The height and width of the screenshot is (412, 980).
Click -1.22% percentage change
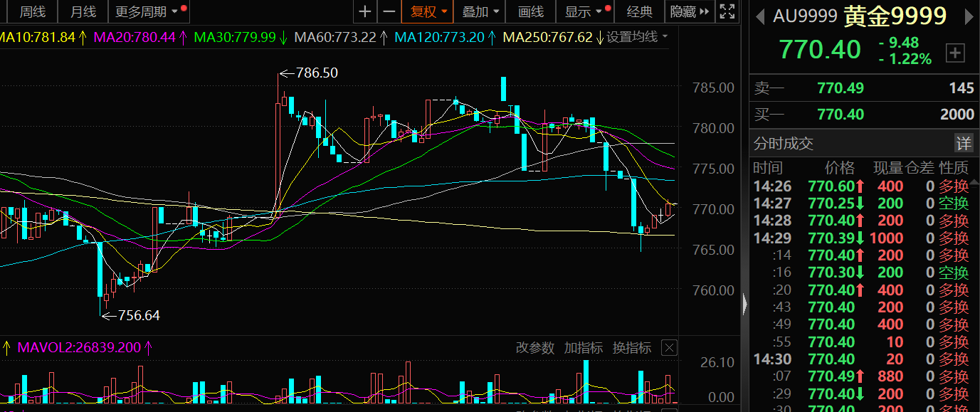[x=905, y=60]
